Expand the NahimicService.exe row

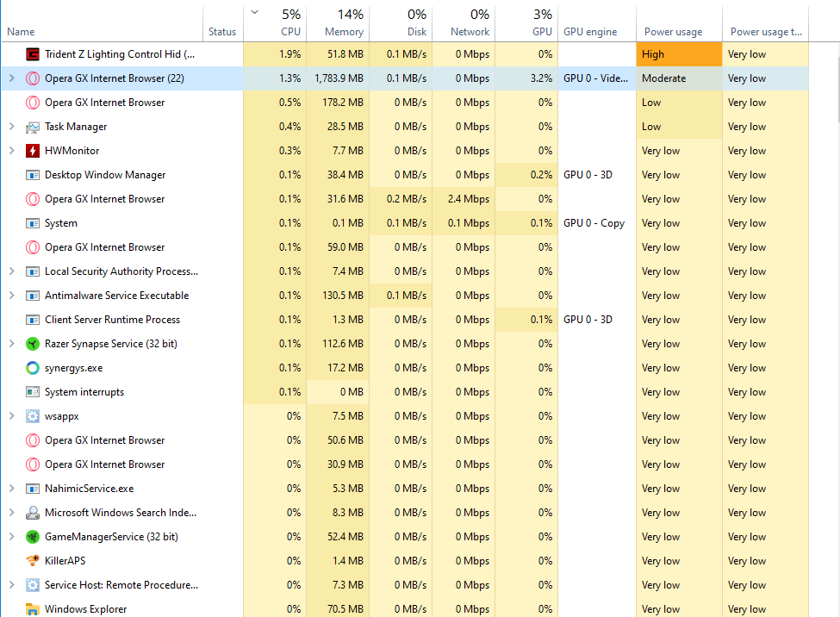click(12, 489)
